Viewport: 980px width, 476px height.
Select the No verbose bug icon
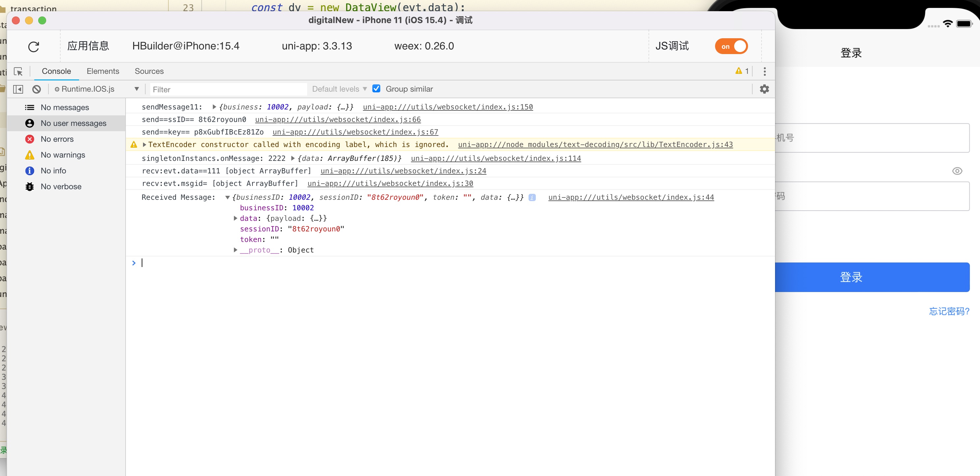point(29,187)
